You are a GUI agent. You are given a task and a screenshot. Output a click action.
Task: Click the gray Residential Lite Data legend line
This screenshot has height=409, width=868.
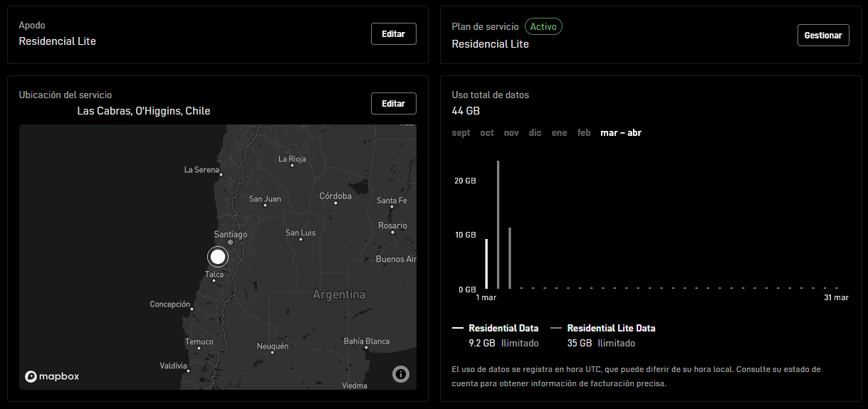pyautogui.click(x=556, y=329)
